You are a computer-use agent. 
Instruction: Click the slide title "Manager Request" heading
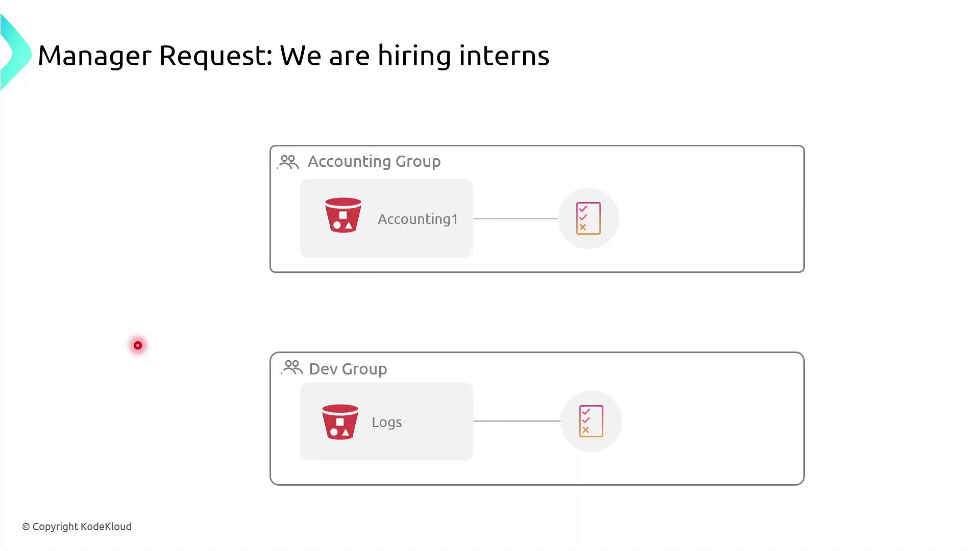point(293,56)
